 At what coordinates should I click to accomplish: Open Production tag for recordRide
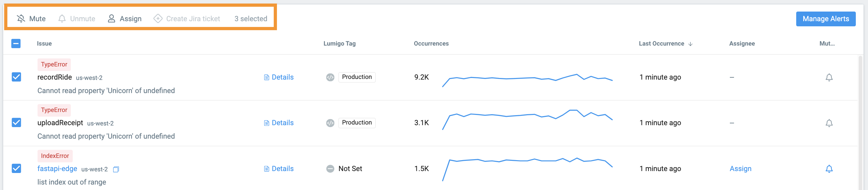[356, 77]
